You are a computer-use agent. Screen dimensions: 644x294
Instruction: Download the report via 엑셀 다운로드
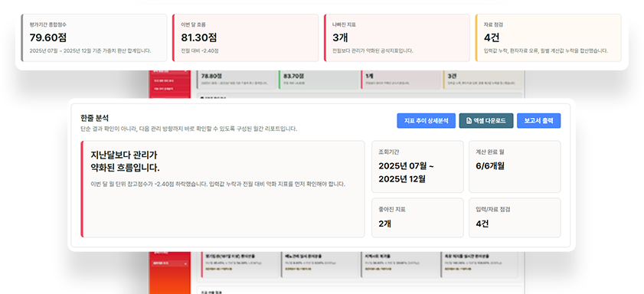click(x=486, y=121)
